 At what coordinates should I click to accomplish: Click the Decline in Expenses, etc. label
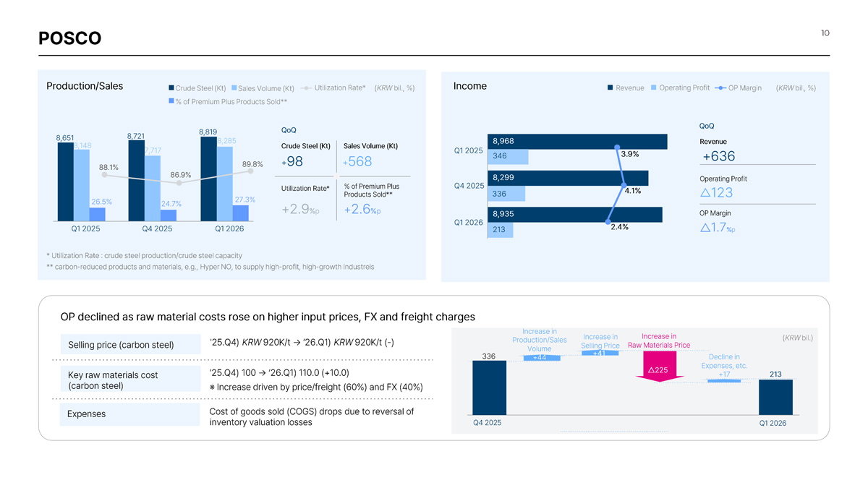click(x=724, y=361)
